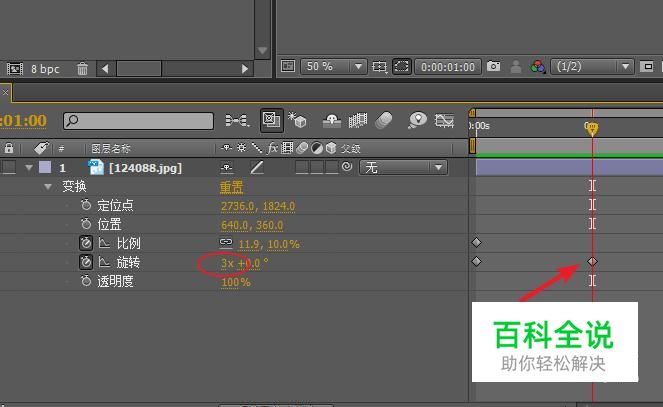Toggle region of interest icon beside (1/2)
Image resolution: width=663 pixels, height=407 pixels.
(x=647, y=66)
